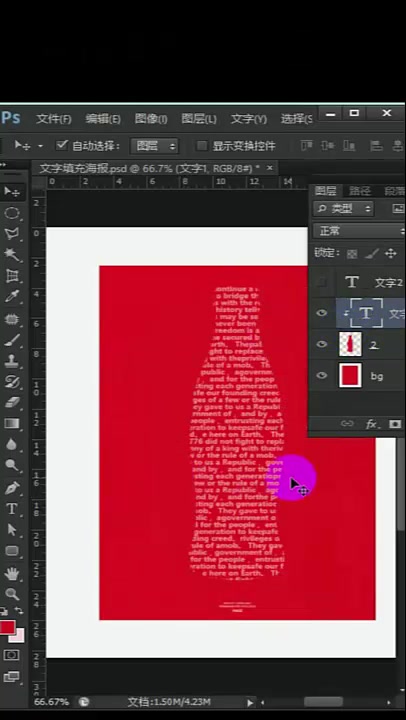Select the Zoom tool
This screenshot has width=406, height=720.
pos(11,594)
